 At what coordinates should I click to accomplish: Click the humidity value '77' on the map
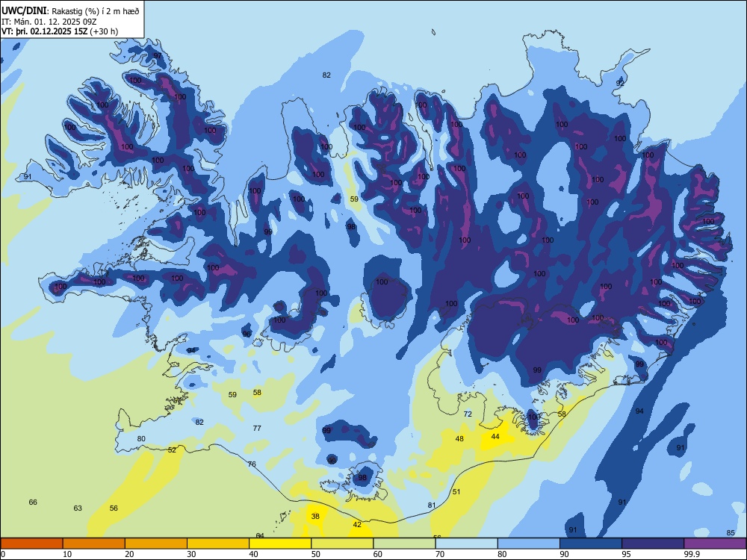[257, 428]
